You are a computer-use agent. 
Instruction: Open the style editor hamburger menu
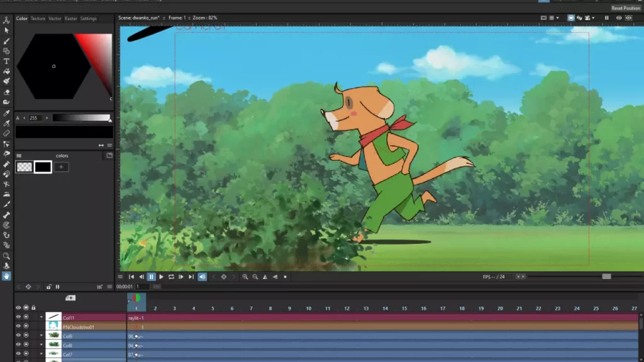point(109,145)
